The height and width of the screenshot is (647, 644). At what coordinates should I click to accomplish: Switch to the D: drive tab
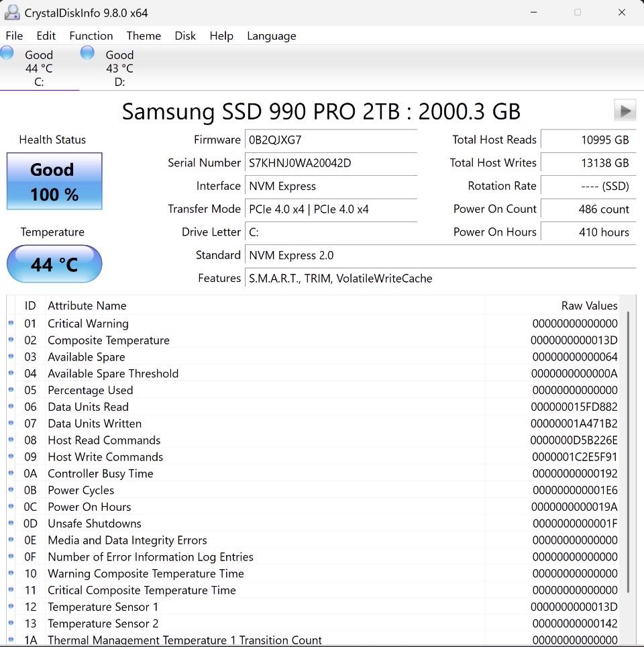click(x=111, y=68)
